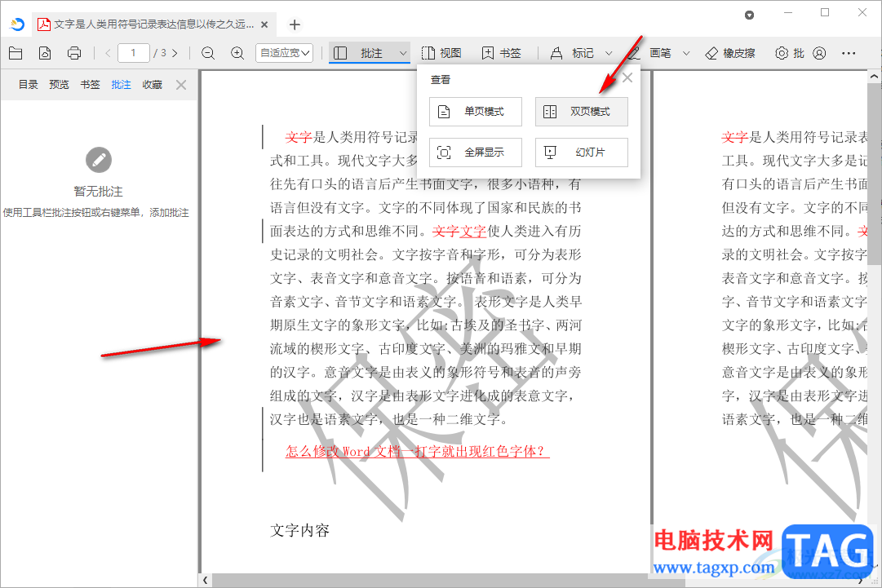Viewport: 882px width, 588px height.
Task: Choose 全屏显示 fullscreen option
Action: tap(476, 153)
